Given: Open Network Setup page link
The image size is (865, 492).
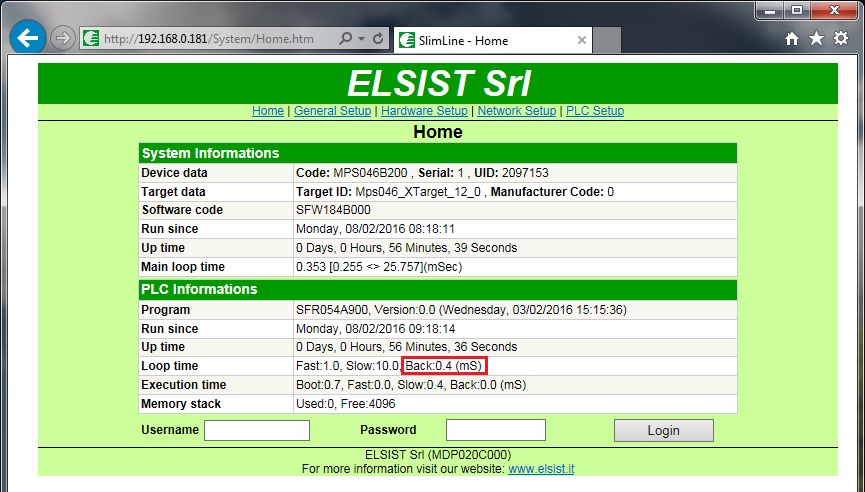Looking at the screenshot, I should point(516,111).
